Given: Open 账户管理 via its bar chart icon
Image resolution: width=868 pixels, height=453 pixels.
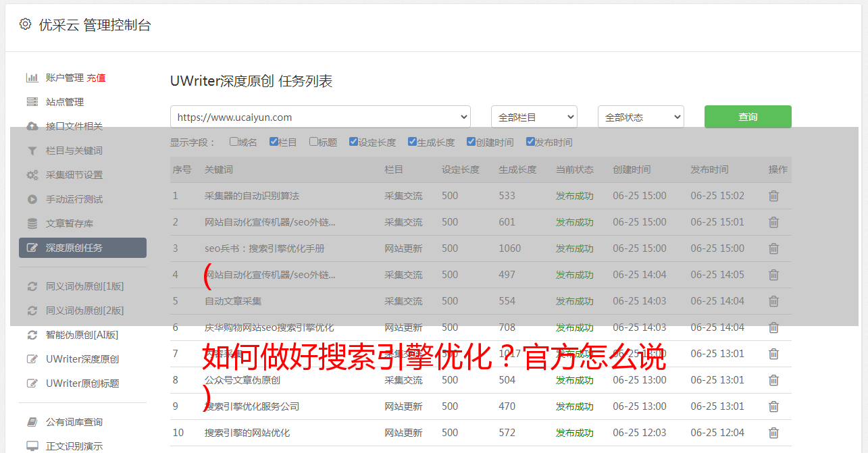Looking at the screenshot, I should click(x=32, y=78).
